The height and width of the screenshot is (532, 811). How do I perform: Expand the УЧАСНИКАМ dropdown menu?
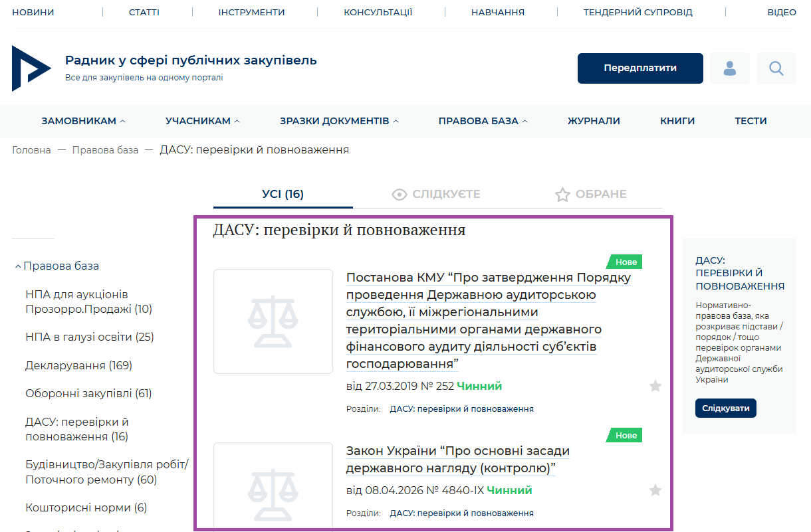click(203, 121)
